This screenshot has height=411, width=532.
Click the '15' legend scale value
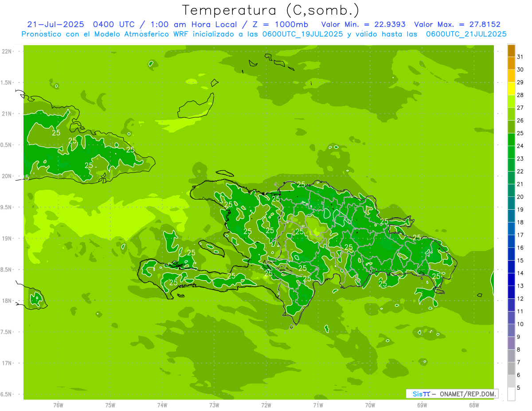click(520, 260)
